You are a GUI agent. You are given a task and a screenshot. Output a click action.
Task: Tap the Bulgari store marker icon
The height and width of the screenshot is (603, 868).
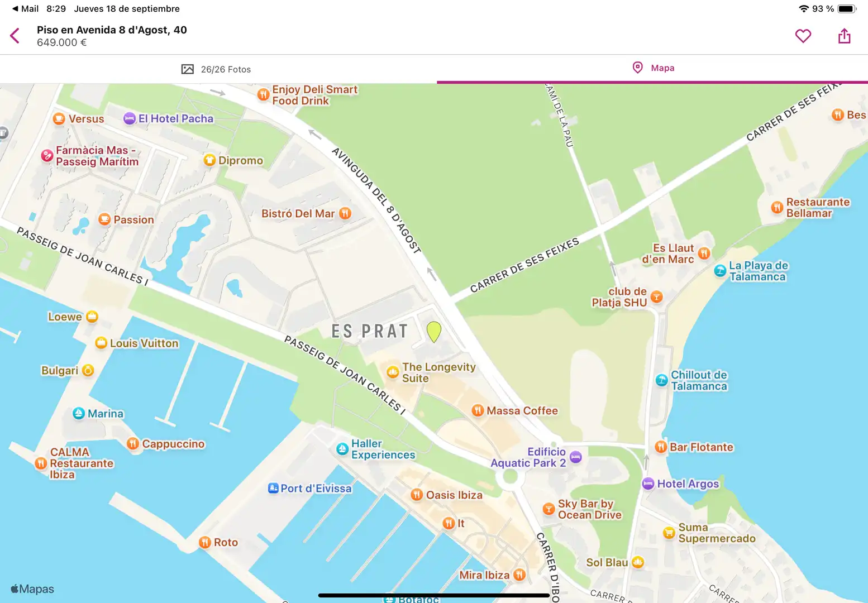click(x=88, y=370)
